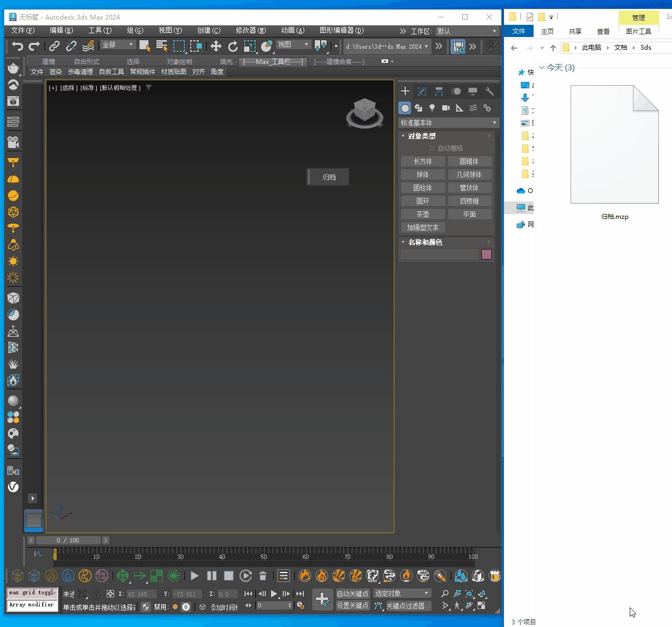Switch to Lights category icon
This screenshot has width=672, height=627.
pyautogui.click(x=432, y=108)
